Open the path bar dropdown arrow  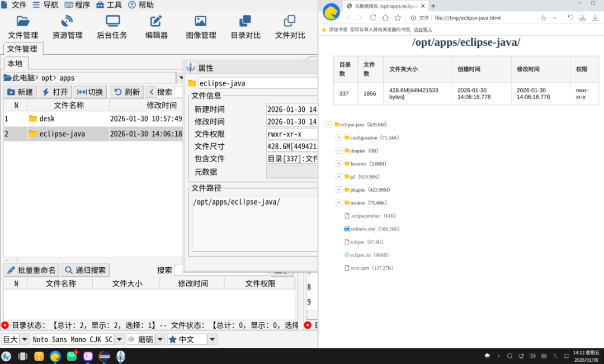(181, 78)
